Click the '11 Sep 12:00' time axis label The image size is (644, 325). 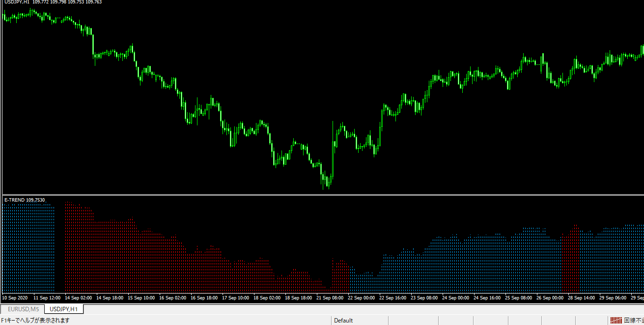coord(47,298)
